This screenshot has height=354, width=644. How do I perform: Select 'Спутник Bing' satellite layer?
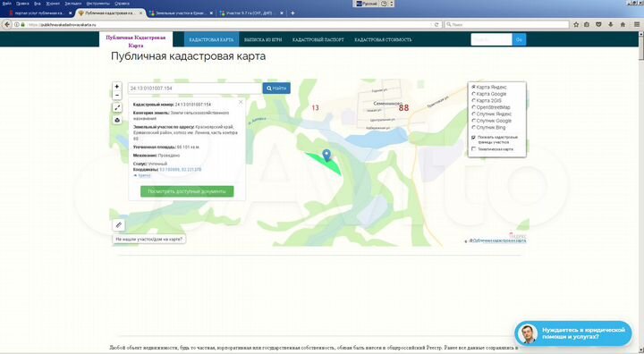pos(473,127)
